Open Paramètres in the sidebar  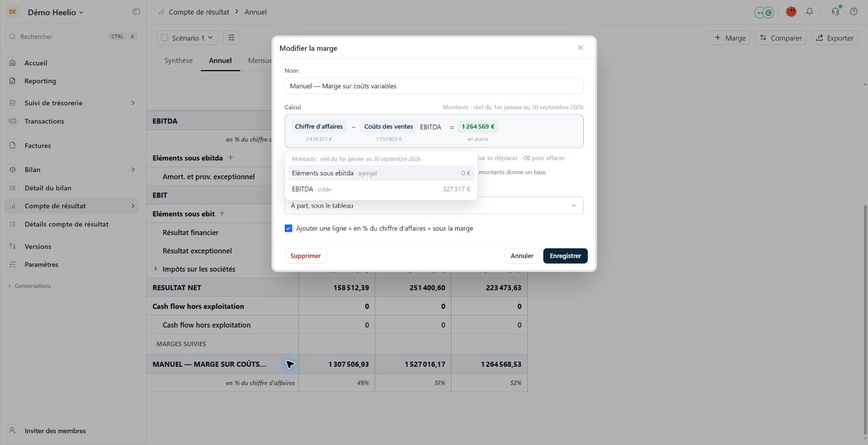click(x=71, y=264)
